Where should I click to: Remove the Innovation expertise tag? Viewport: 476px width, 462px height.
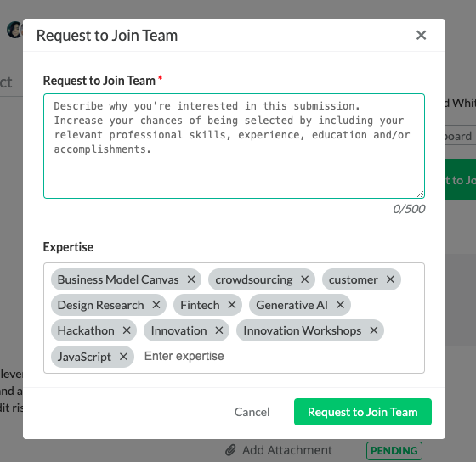point(219,330)
